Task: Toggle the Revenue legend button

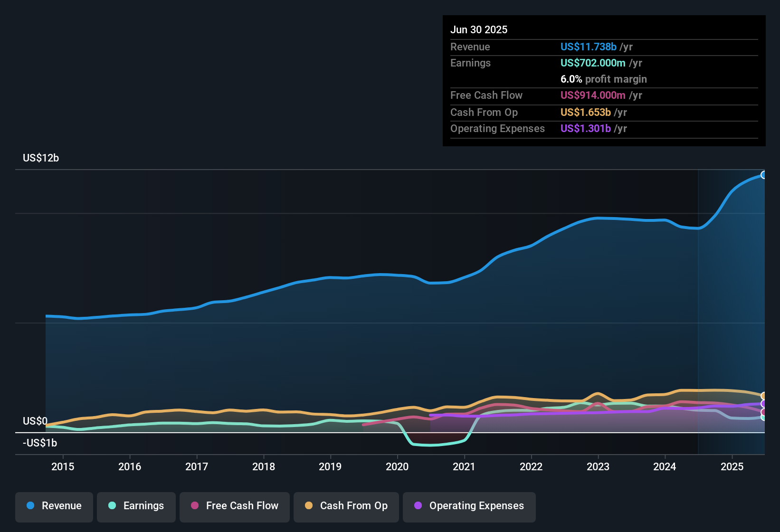Action: pos(54,506)
